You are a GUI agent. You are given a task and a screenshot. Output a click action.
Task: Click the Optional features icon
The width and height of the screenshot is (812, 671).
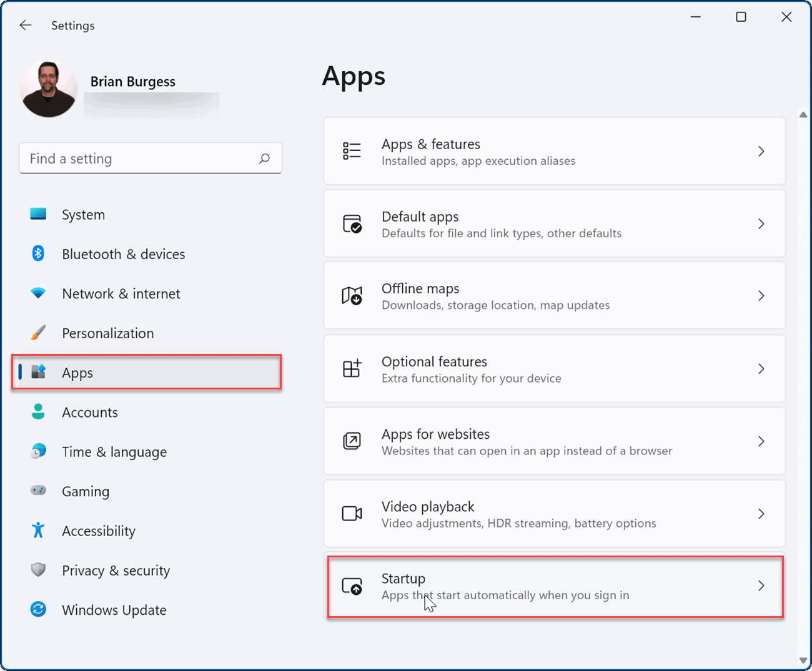click(x=352, y=369)
